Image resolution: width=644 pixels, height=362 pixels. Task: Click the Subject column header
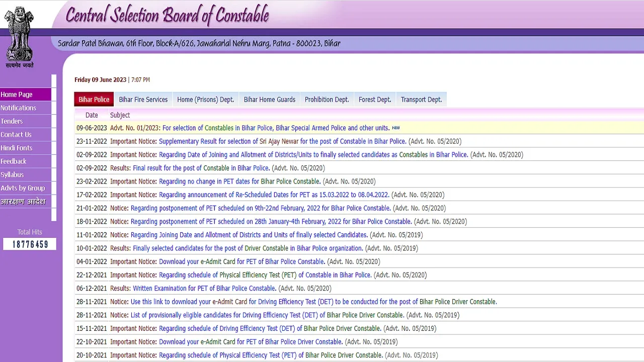pos(120,115)
